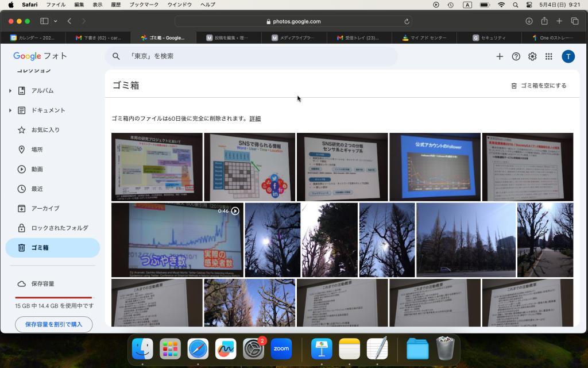
Task: Open the account avatar labeled T
Action: 568,56
